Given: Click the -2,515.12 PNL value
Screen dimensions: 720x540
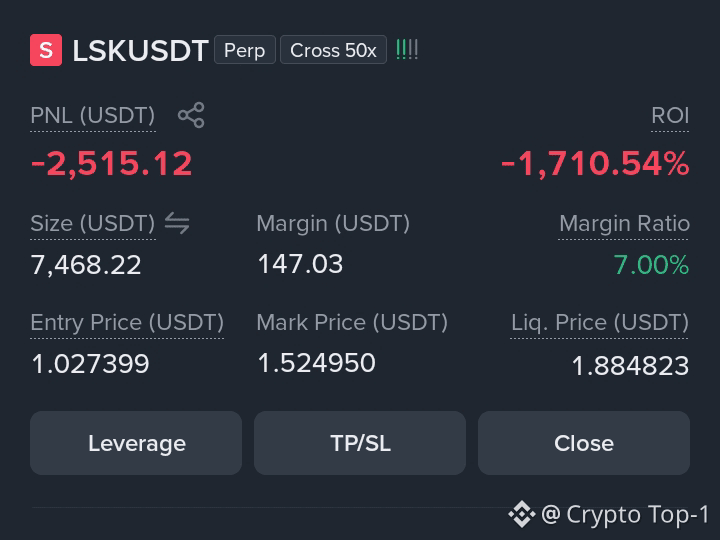Looking at the screenshot, I should (x=112, y=164).
